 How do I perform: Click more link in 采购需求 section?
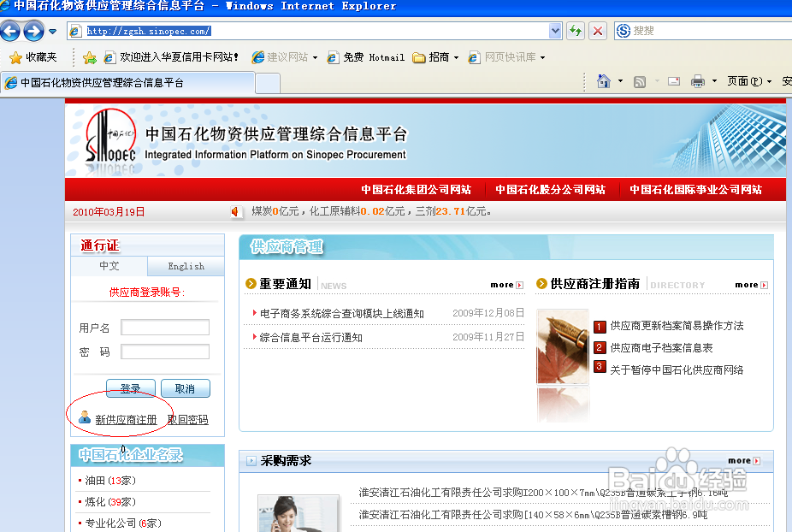[744, 461]
